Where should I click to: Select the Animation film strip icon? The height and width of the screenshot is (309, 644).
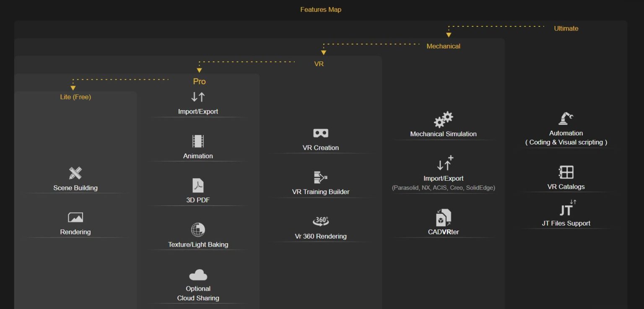(198, 141)
